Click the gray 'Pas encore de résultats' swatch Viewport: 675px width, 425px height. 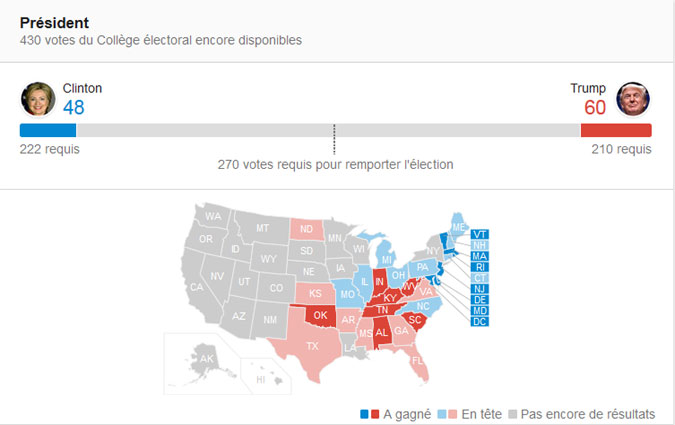point(512,414)
